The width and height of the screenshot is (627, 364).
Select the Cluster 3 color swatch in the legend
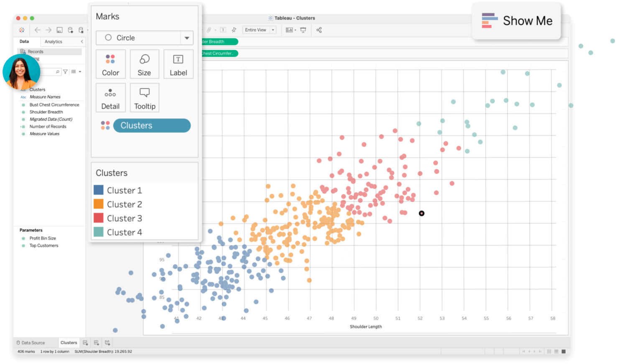coord(98,218)
